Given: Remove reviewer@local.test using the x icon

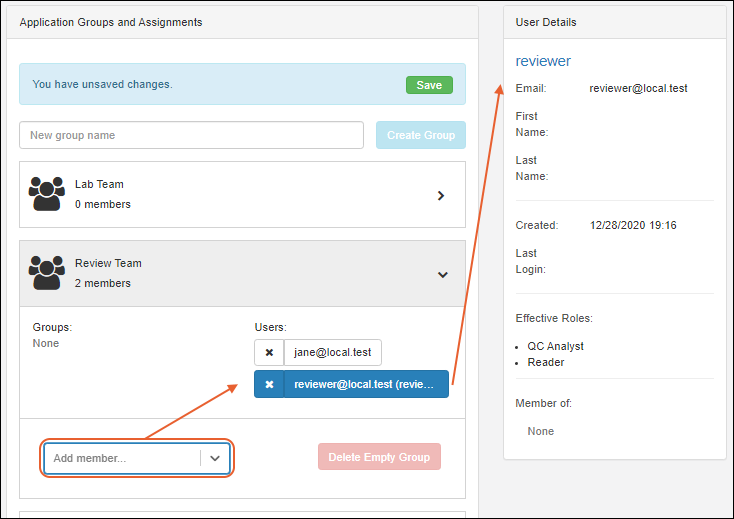Looking at the screenshot, I should 269,385.
